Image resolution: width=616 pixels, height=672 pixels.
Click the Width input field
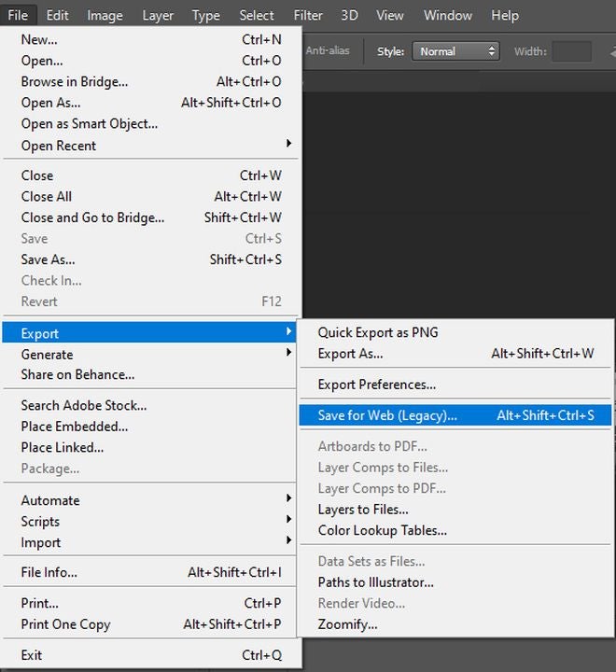[572, 51]
